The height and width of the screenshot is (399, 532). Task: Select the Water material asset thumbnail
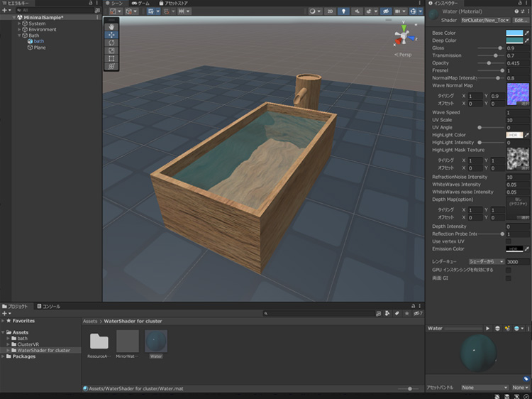[x=156, y=341]
